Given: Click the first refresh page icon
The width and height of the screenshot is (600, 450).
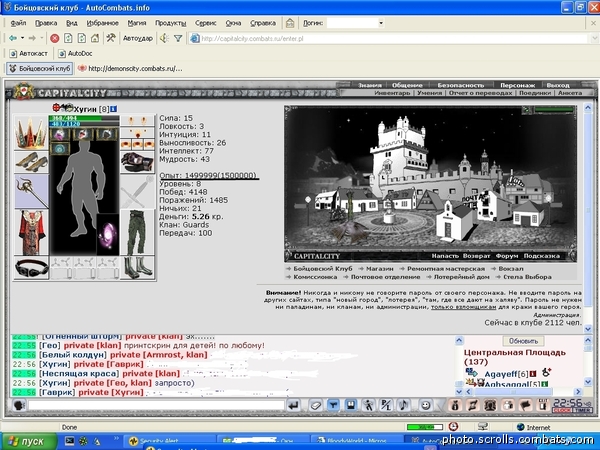Looking at the screenshot, I should click(68, 38).
